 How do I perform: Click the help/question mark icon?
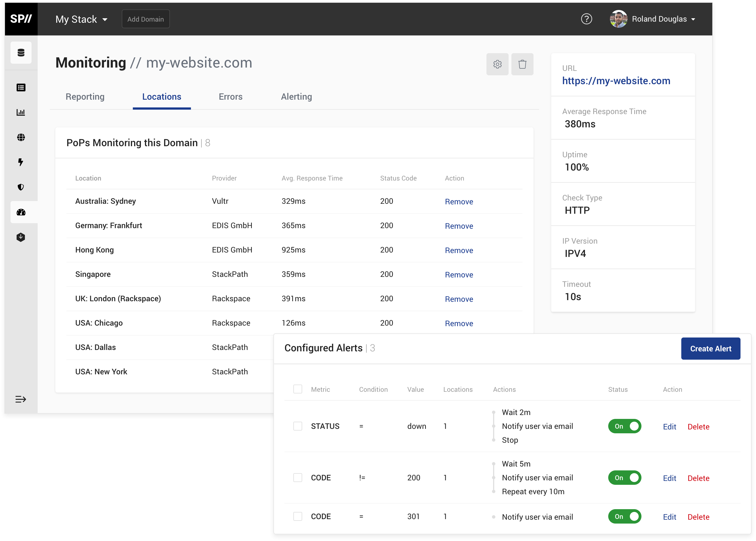click(x=587, y=19)
